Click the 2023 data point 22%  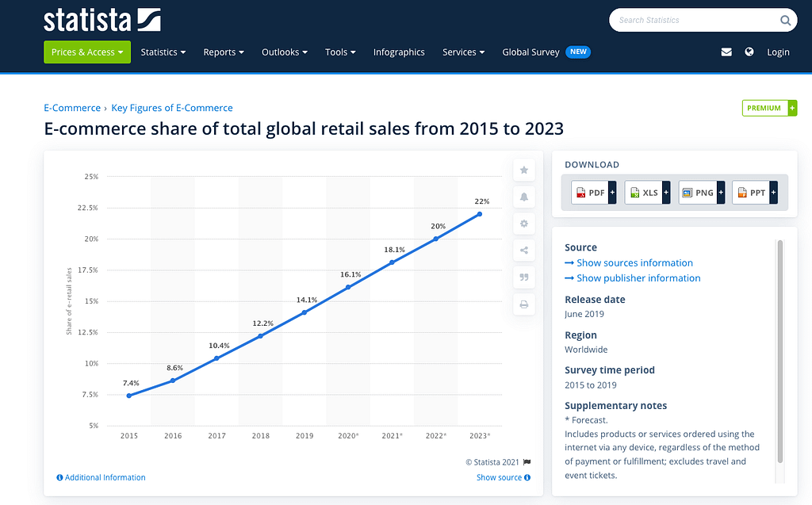point(480,214)
